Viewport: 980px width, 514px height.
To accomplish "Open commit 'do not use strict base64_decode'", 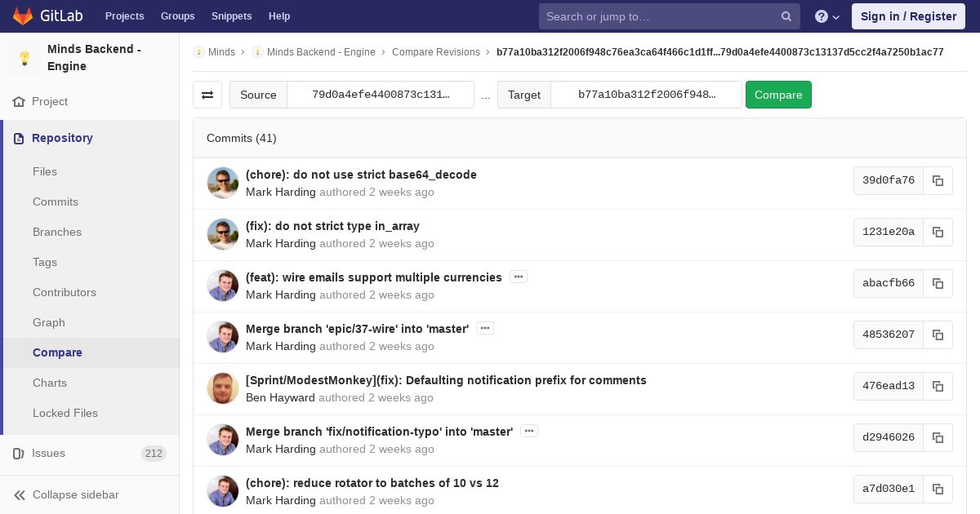I will 361,175.
